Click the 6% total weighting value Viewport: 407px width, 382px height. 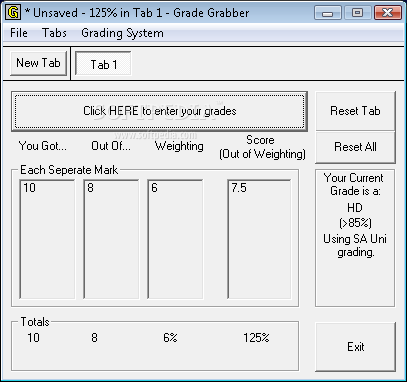170,338
